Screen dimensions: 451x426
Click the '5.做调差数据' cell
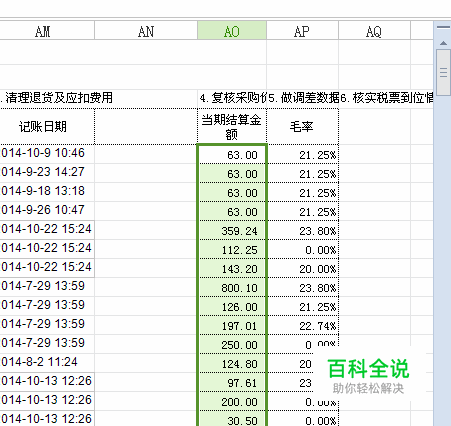click(302, 98)
